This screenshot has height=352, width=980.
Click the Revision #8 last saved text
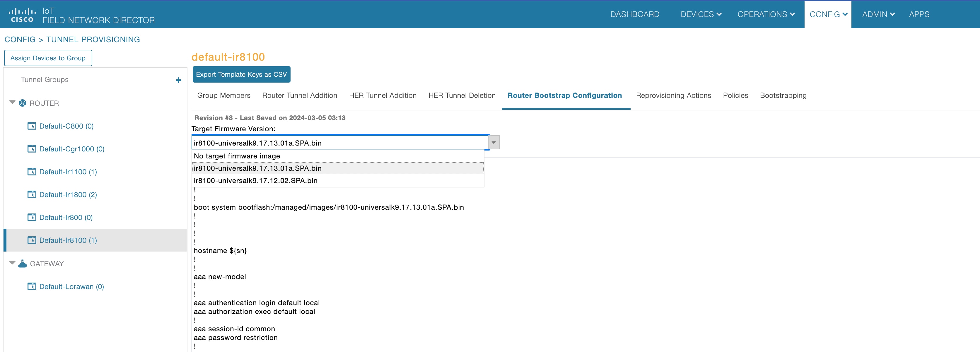coord(270,118)
